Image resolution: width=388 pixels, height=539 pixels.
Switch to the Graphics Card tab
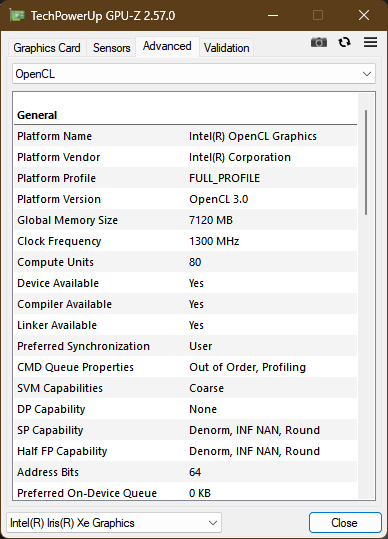[x=47, y=48]
